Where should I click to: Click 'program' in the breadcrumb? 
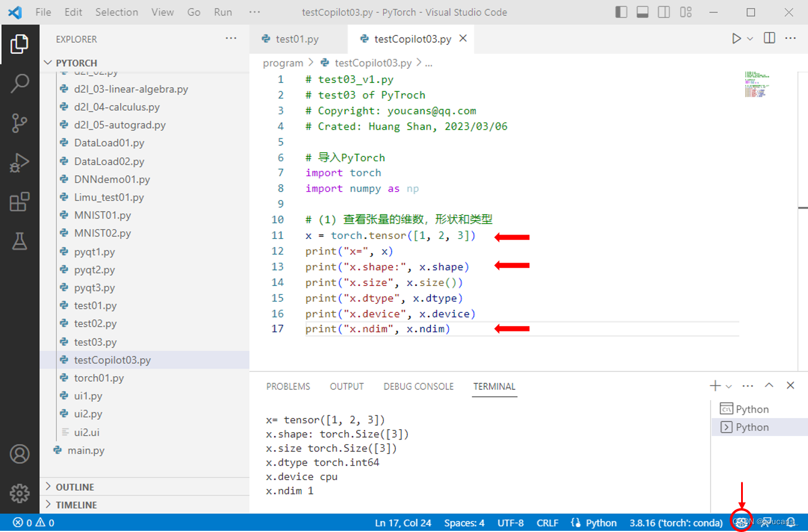283,63
